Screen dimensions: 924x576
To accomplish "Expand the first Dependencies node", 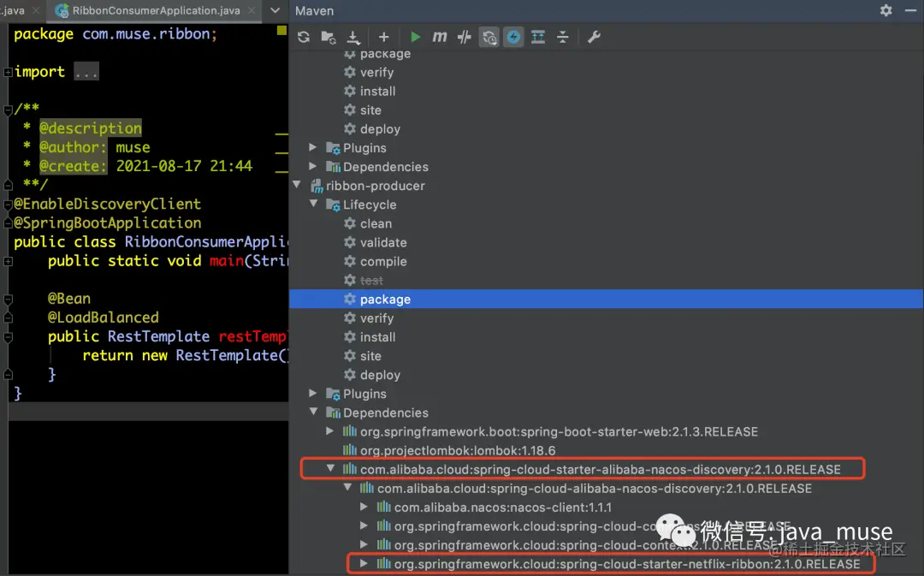I will (x=313, y=166).
